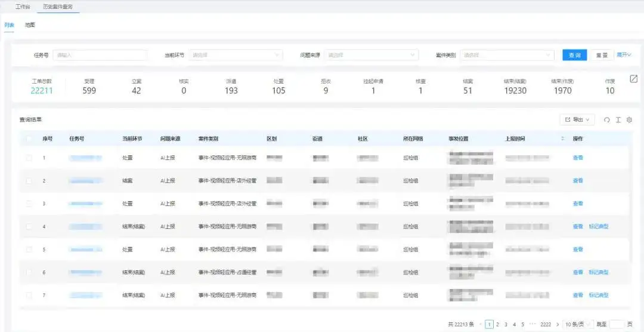Open column settings gear icon
Screen dimensions: 644x332
coord(629,120)
